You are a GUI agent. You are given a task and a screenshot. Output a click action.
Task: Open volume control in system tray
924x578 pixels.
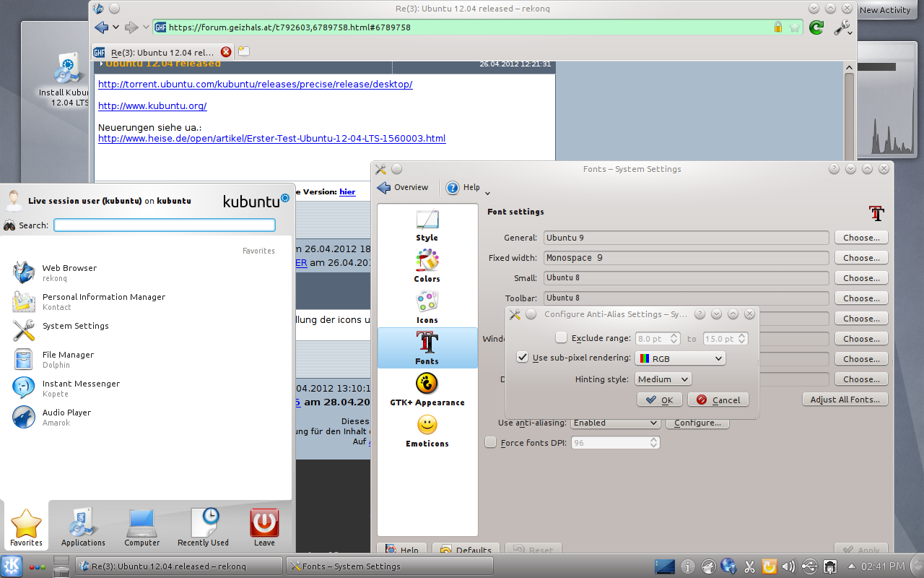pyautogui.click(x=788, y=566)
